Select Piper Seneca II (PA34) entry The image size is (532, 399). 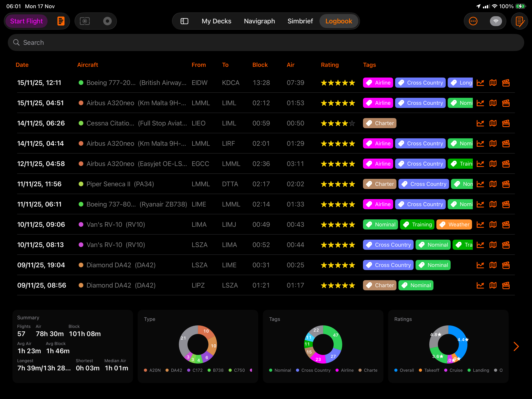(120, 184)
